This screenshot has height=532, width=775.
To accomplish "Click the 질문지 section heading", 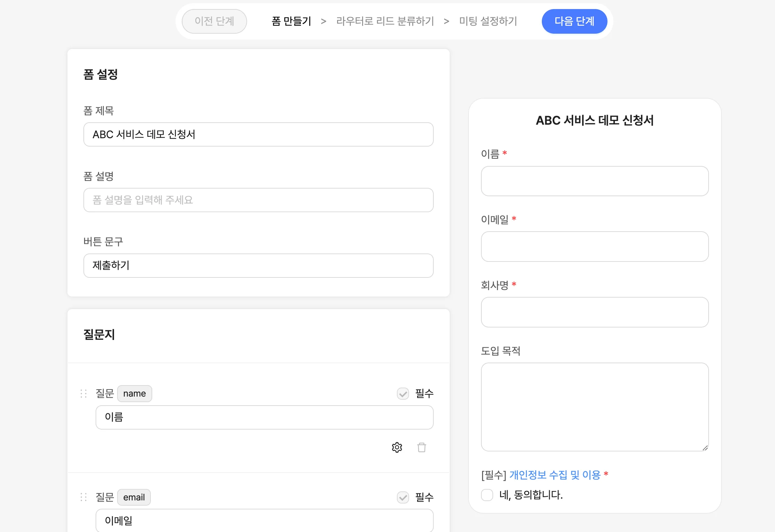I will click(x=99, y=334).
